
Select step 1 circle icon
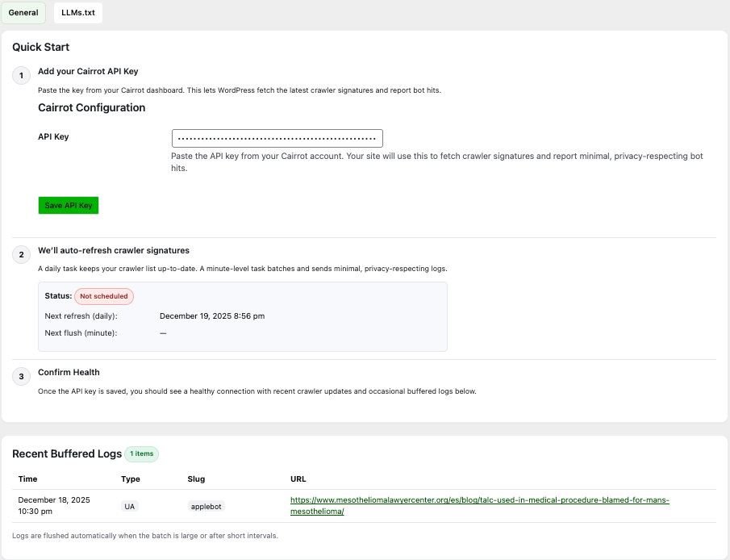coord(21,76)
